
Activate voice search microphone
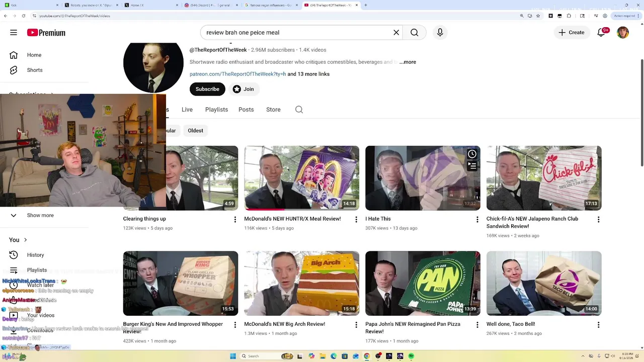tap(440, 33)
